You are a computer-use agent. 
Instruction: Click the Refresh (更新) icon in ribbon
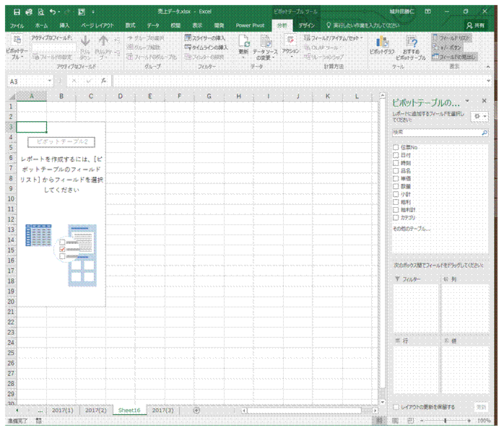click(x=243, y=44)
